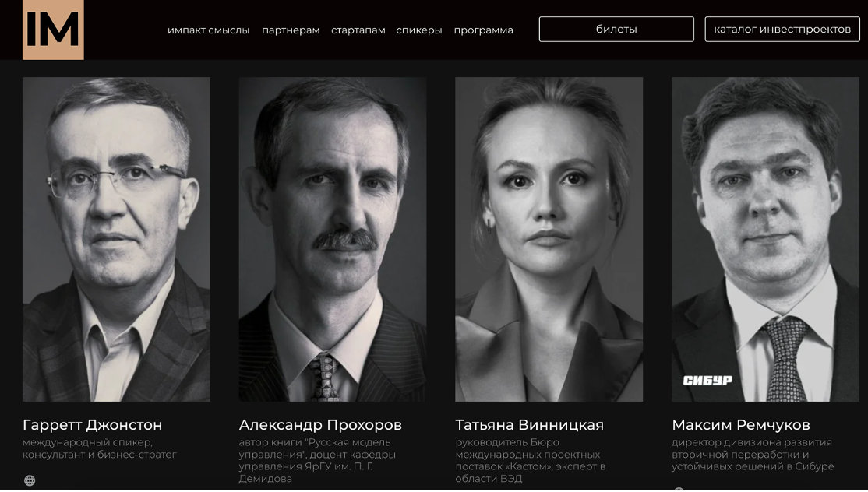Screen dimensions: 868x492
Task: Click Татьяна Винницкая's job description text
Action: pos(531,461)
